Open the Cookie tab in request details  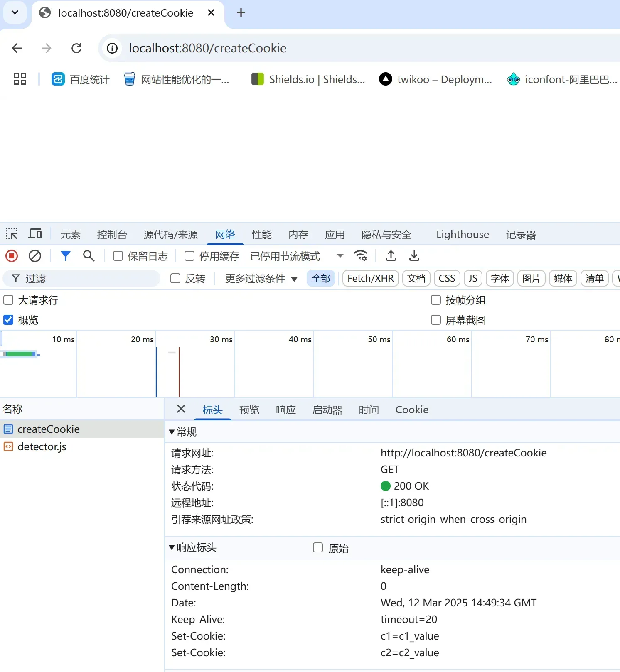411,410
